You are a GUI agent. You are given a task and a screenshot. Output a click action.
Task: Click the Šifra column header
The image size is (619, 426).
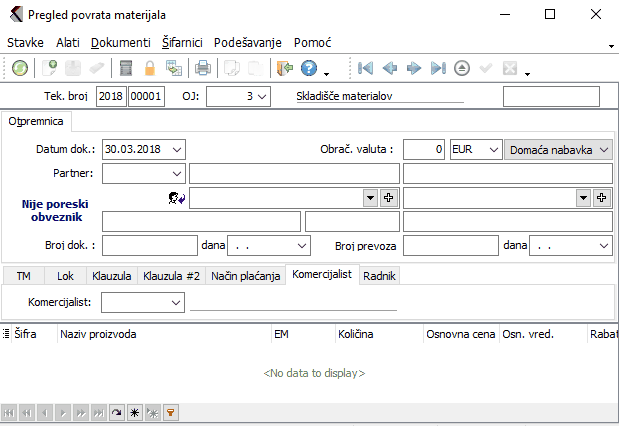tap(26, 333)
